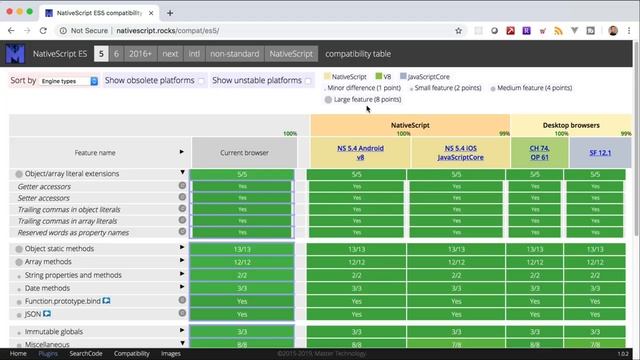
Task: Select the ES 5 tab
Action: click(x=101, y=53)
